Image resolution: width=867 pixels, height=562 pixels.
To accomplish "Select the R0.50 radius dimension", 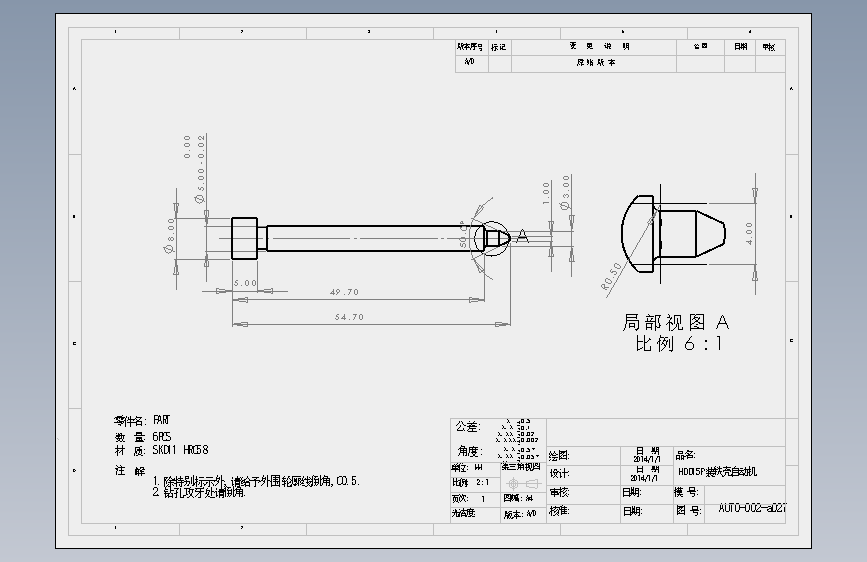I will pos(612,276).
